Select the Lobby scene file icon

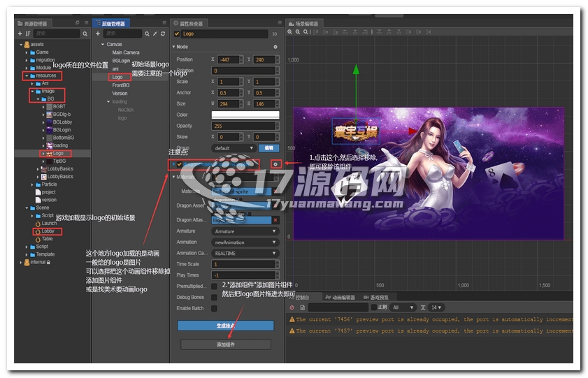(x=38, y=231)
